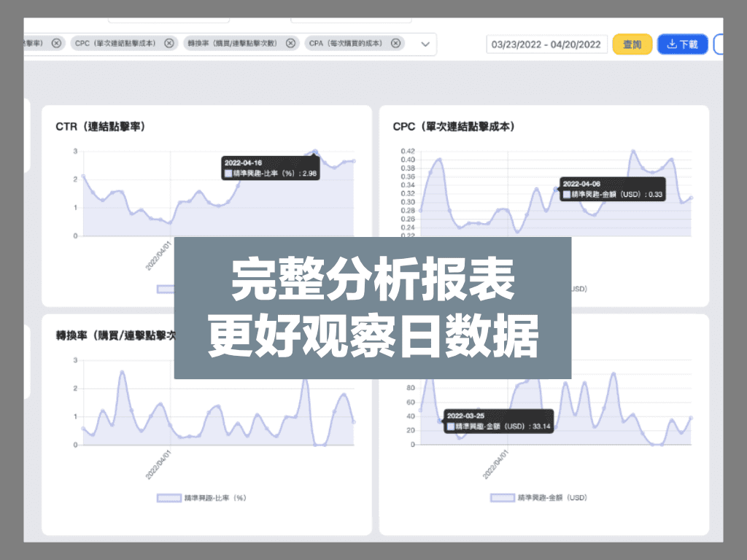Click the CPC metric tag label
747x560 pixels.
tap(115, 44)
